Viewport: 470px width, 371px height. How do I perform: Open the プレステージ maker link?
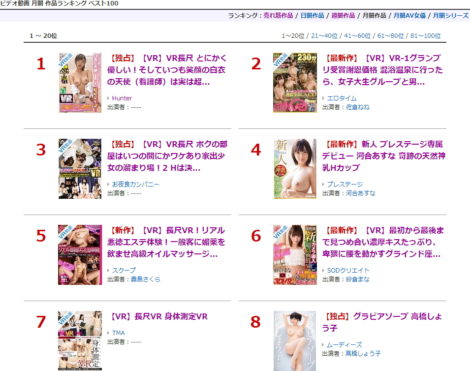point(345,184)
